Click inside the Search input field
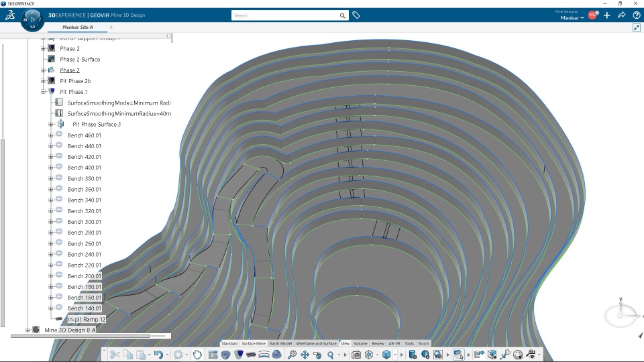 pos(285,15)
